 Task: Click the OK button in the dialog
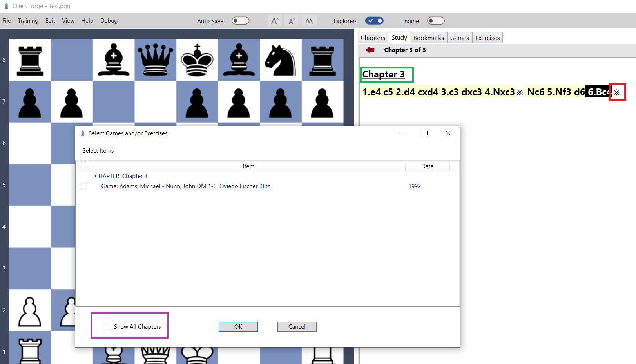coord(238,326)
